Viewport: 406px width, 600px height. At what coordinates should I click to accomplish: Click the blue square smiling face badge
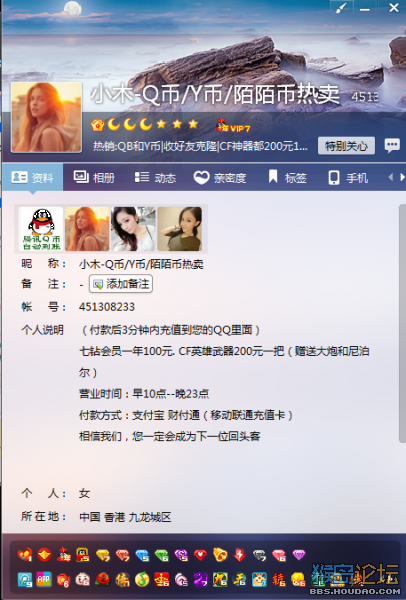tap(259, 580)
